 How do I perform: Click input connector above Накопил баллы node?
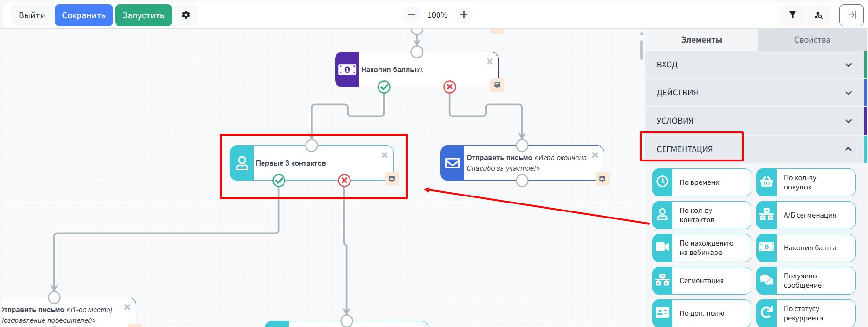tap(417, 51)
